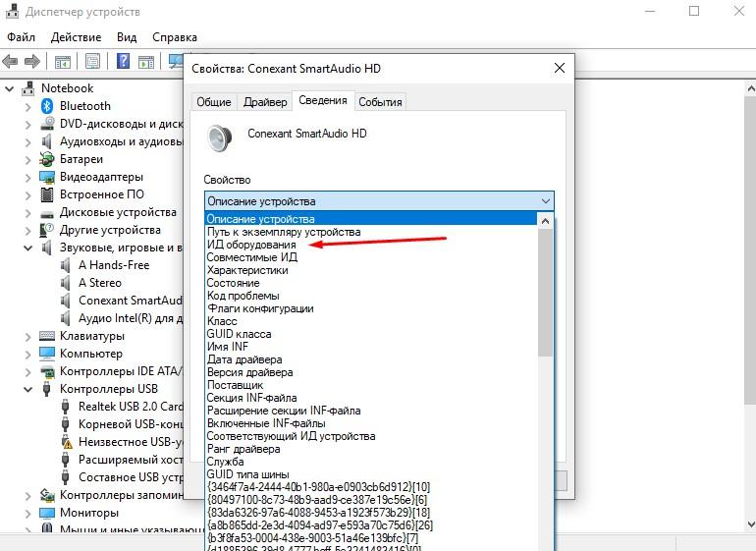Screen dimensions: 756x551
Task: Close the Свойство dropdown via its arrow
Action: click(x=545, y=201)
